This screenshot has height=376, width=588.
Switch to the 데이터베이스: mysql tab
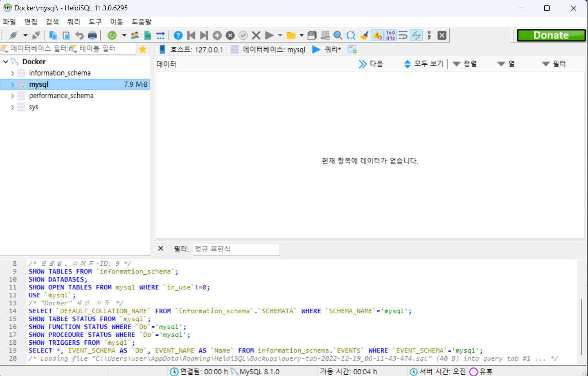click(268, 50)
